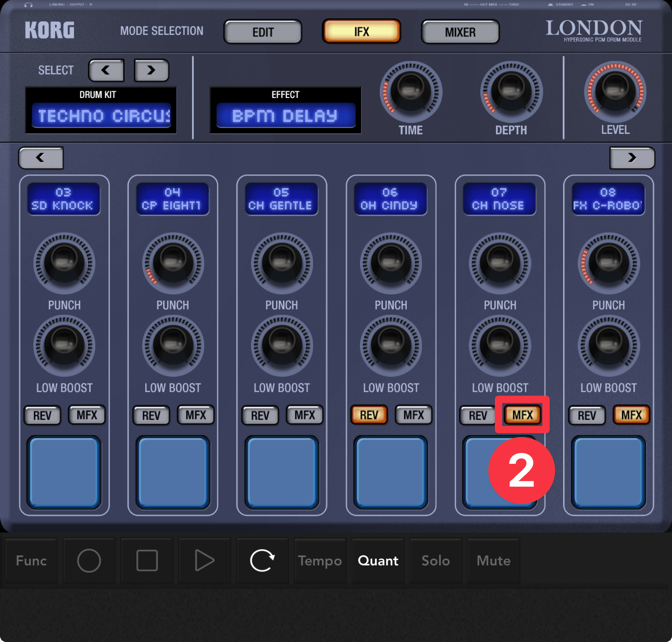672x642 pixels.
Task: Open the BPM Delay effect selector
Action: (x=285, y=115)
